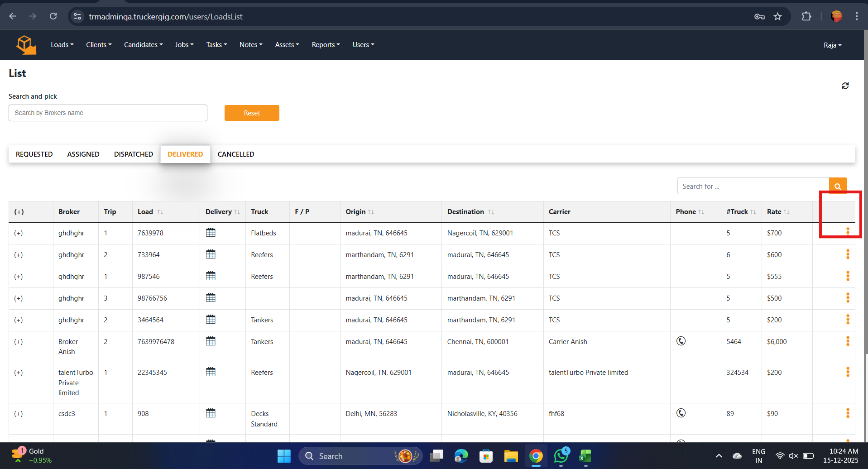Image resolution: width=868 pixels, height=469 pixels.
Task: Click phone icon in Carrier Anish row
Action: [x=681, y=341]
